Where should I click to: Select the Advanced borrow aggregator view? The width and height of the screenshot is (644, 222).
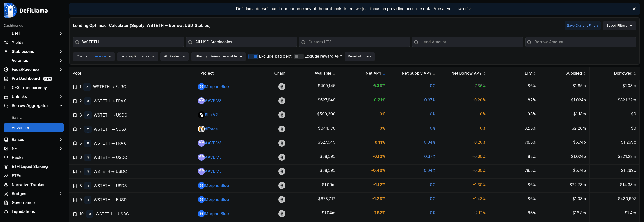click(x=34, y=128)
